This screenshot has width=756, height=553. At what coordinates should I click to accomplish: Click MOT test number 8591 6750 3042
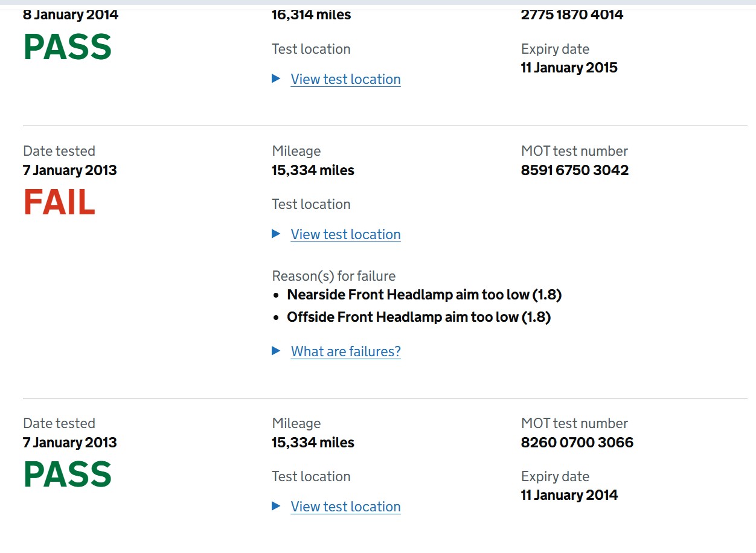(574, 170)
